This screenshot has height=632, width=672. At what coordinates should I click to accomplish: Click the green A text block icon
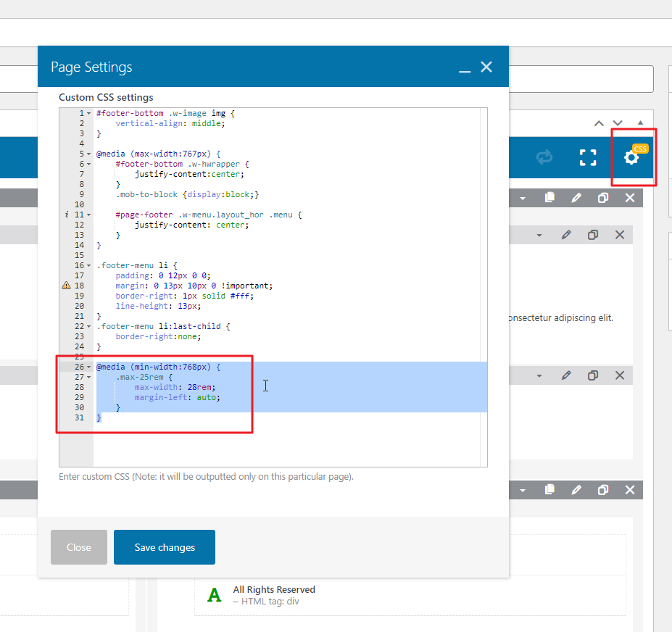point(215,595)
